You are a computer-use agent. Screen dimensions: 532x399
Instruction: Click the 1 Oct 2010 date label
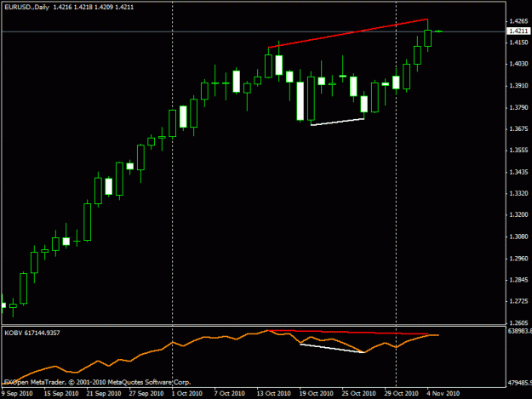tap(187, 393)
